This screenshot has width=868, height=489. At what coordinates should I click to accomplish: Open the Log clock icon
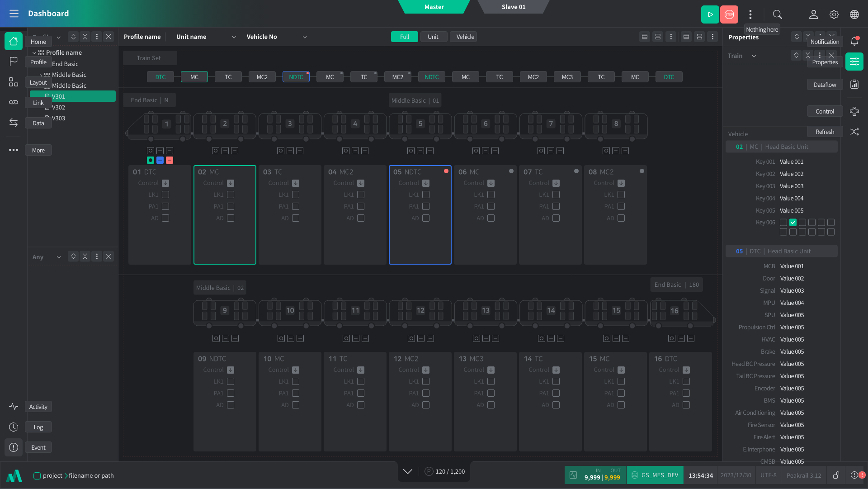[x=14, y=427]
